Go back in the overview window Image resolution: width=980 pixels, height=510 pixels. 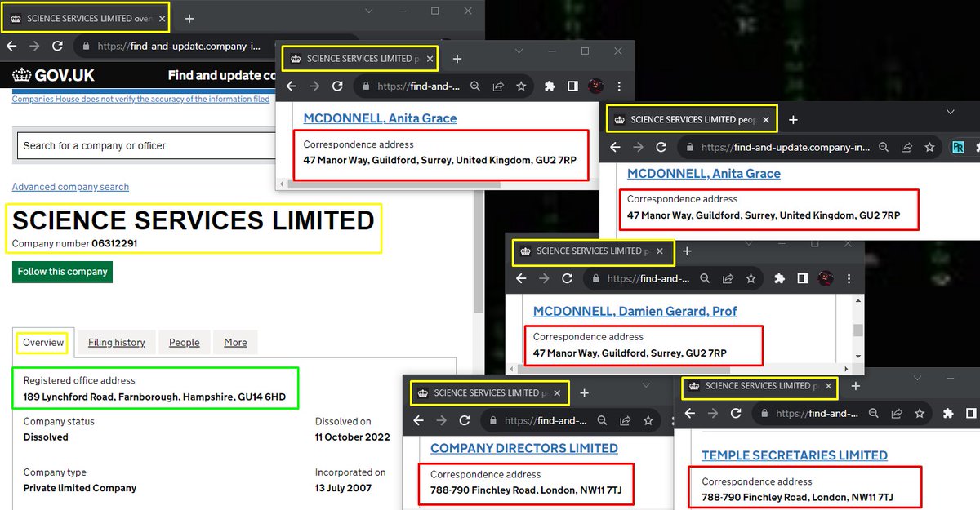coord(11,47)
